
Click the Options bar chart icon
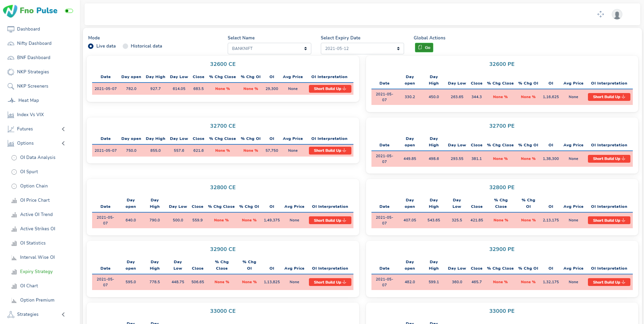tap(11, 143)
